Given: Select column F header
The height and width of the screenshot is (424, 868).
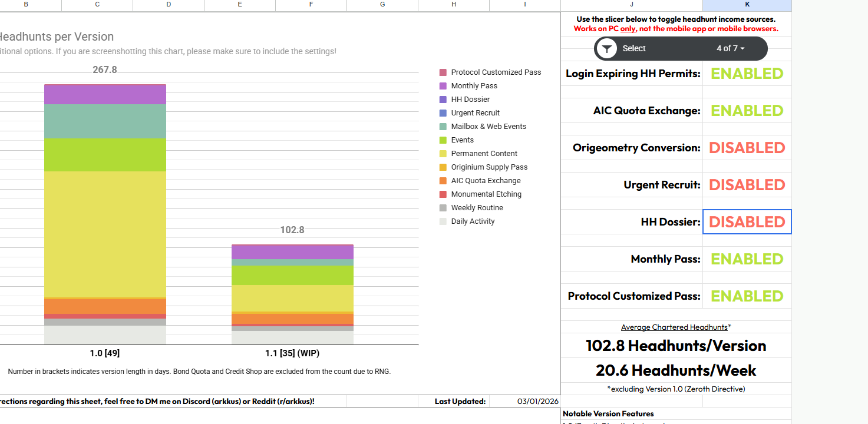Looking at the screenshot, I should (311, 5).
